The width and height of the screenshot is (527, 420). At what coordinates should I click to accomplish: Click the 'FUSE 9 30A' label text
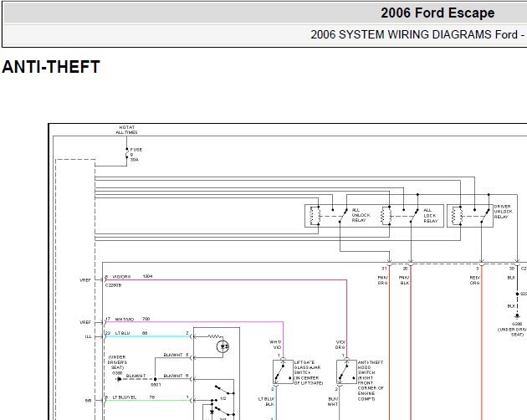(x=136, y=154)
